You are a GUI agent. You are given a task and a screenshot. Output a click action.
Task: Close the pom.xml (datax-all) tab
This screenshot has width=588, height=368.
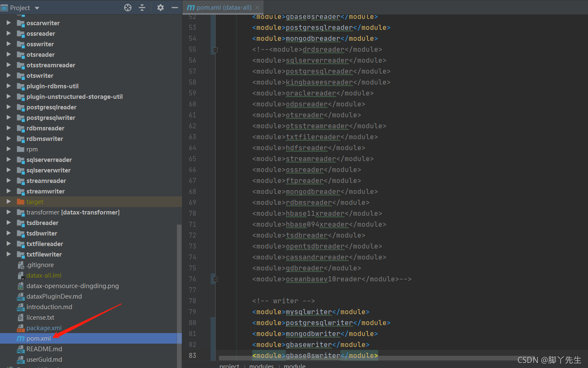[x=258, y=8]
